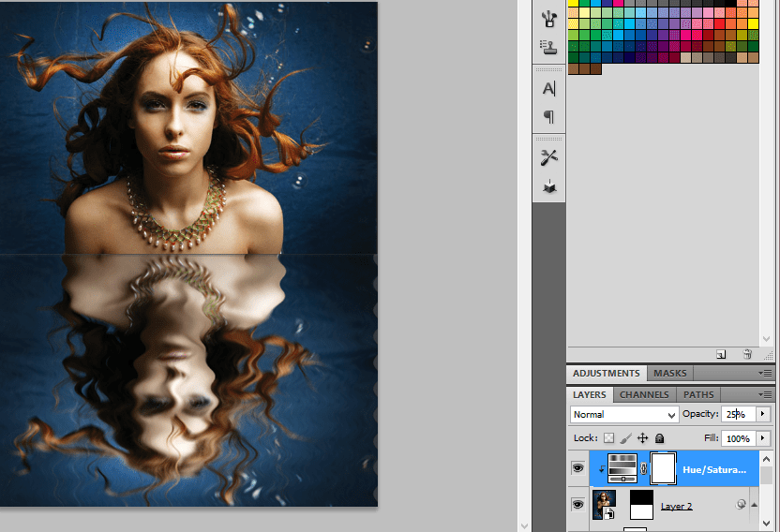Viewport: 780px width, 532px height.
Task: Click the Opacity value field
Action: click(739, 414)
